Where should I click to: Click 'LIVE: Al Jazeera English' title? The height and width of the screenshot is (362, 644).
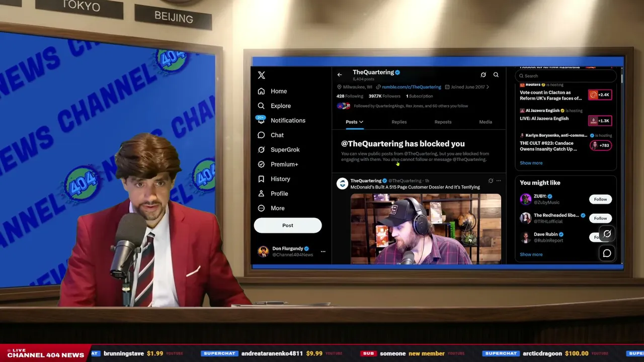tap(544, 119)
